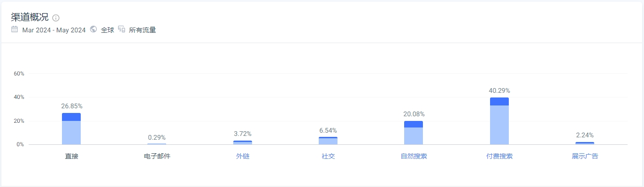The height and width of the screenshot is (187, 644).
Task: Select the 直接 bar showing 26.85%
Action: tap(71, 129)
